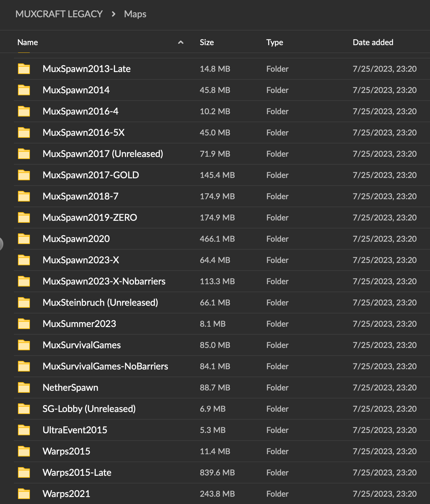Navigate to MUXCRAFT LEGACY breadcrumb
430x504 pixels.
(x=59, y=14)
